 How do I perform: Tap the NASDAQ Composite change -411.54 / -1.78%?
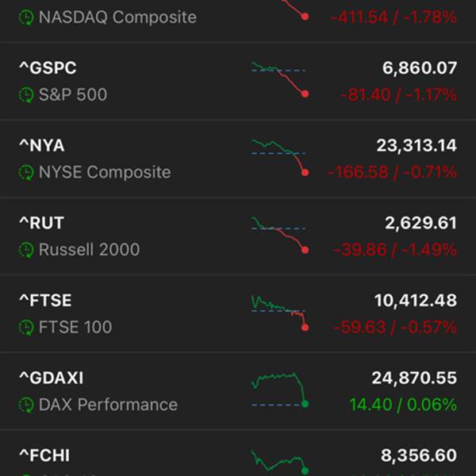392,17
